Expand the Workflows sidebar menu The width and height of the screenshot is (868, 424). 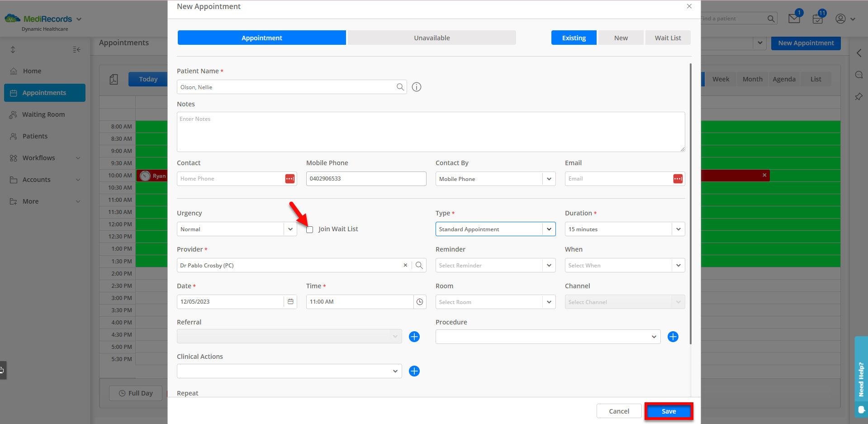[x=46, y=158]
